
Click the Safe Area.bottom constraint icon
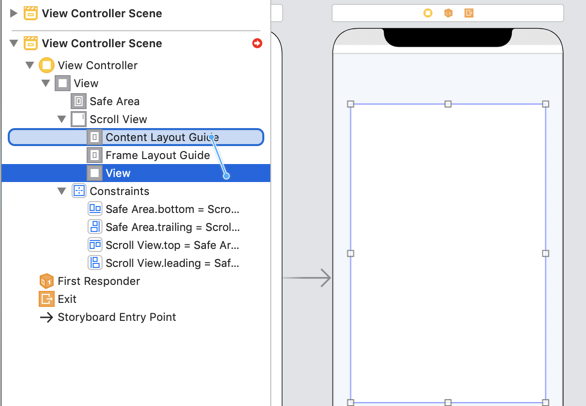click(95, 209)
